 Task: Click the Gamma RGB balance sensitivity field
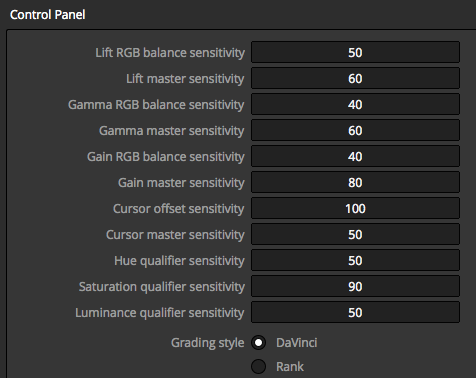(x=355, y=104)
